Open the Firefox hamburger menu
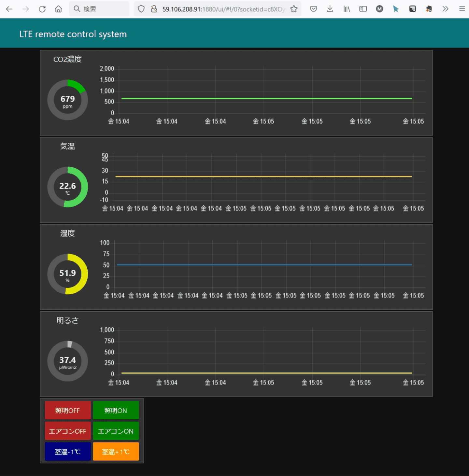Image resolution: width=469 pixels, height=476 pixels. [x=462, y=9]
